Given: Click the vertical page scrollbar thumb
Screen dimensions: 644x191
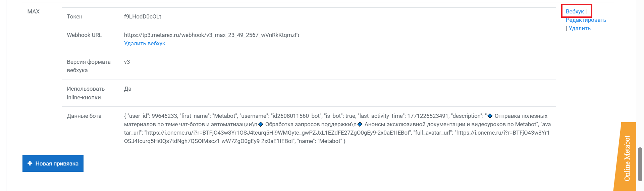Looking at the screenshot, I should [x=640, y=164].
